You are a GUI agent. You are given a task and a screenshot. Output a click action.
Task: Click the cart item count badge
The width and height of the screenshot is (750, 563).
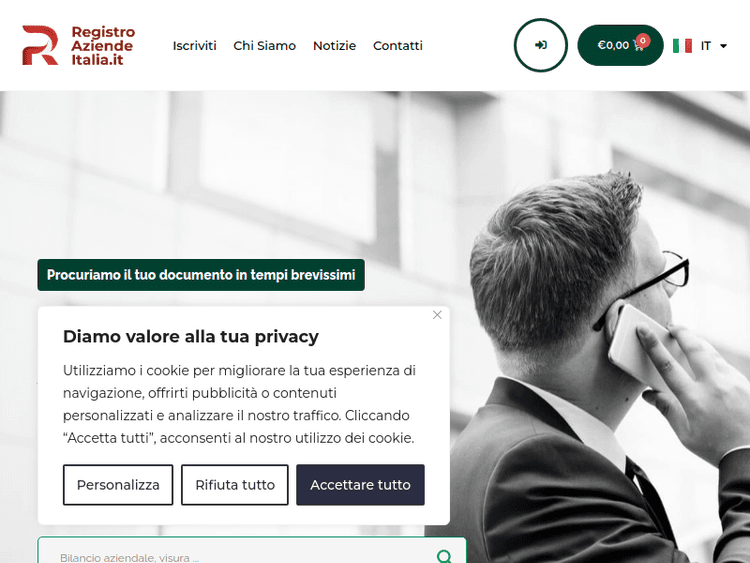click(x=643, y=40)
